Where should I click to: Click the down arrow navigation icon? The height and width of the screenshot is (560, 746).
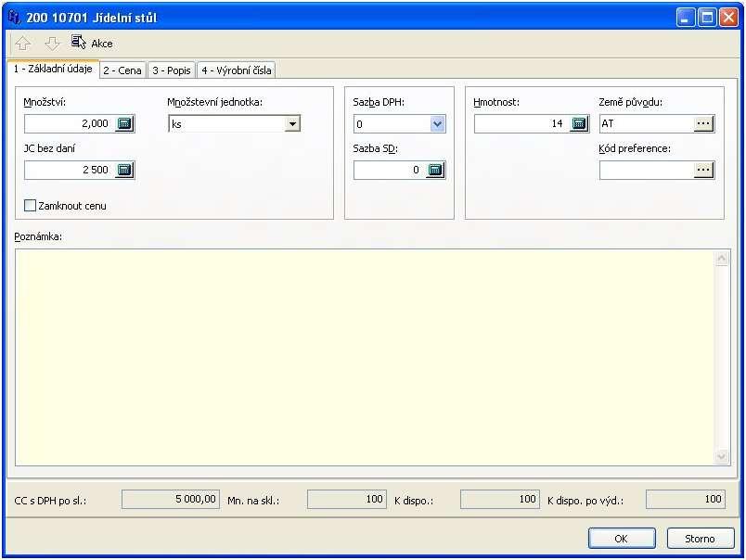(52, 44)
